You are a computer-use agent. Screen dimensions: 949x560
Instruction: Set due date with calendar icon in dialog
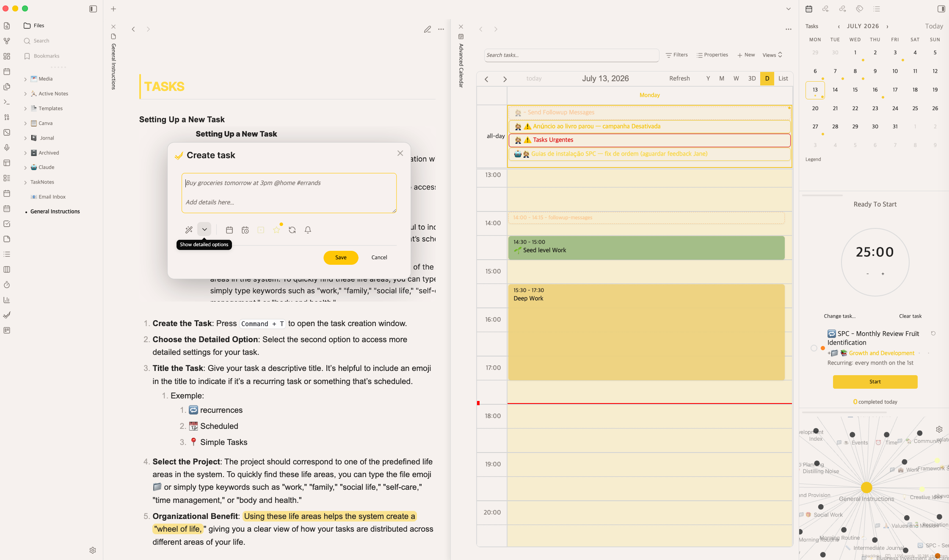pyautogui.click(x=229, y=230)
